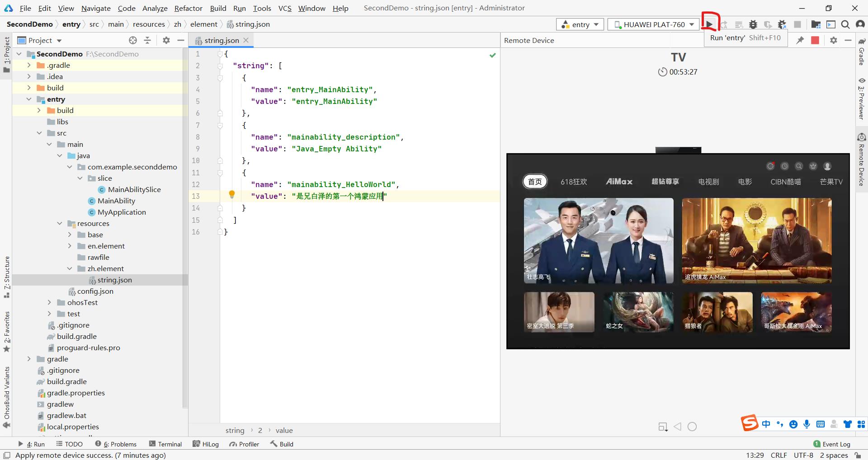The width and height of the screenshot is (868, 460).
Task: Toggle the OhosBuild Variants side panel
Action: [x=7, y=397]
